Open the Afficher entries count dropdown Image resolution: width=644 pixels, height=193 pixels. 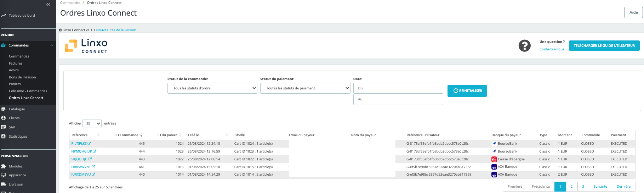[x=92, y=123]
